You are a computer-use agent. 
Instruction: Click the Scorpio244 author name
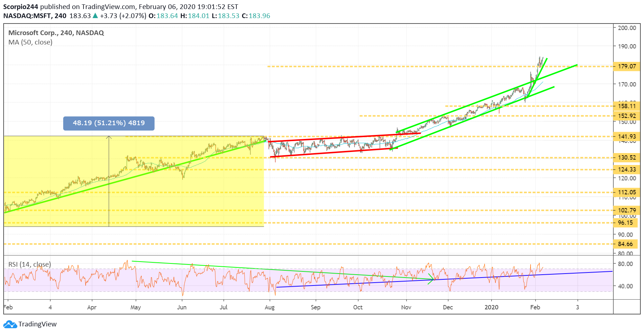(21, 7)
